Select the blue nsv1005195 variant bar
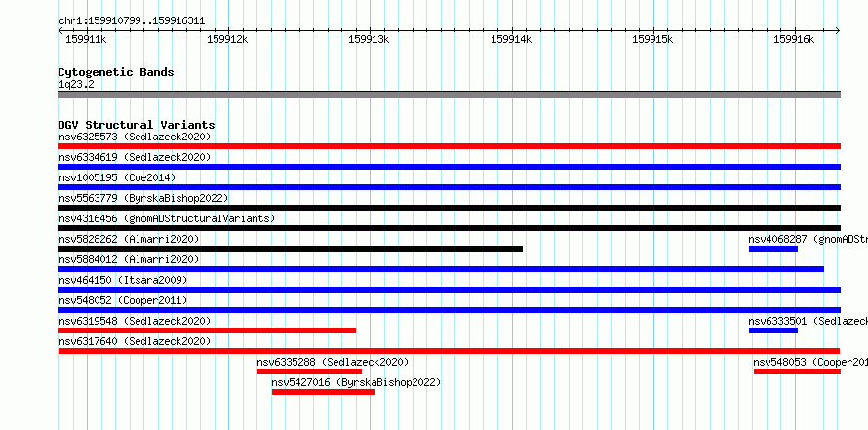The height and width of the screenshot is (430, 868). pos(449,187)
